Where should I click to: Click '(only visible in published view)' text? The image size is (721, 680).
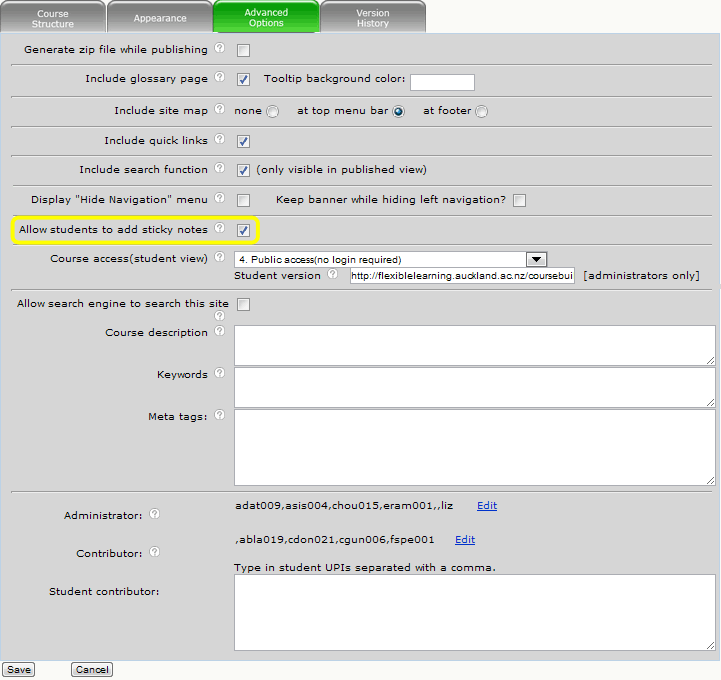click(341, 170)
